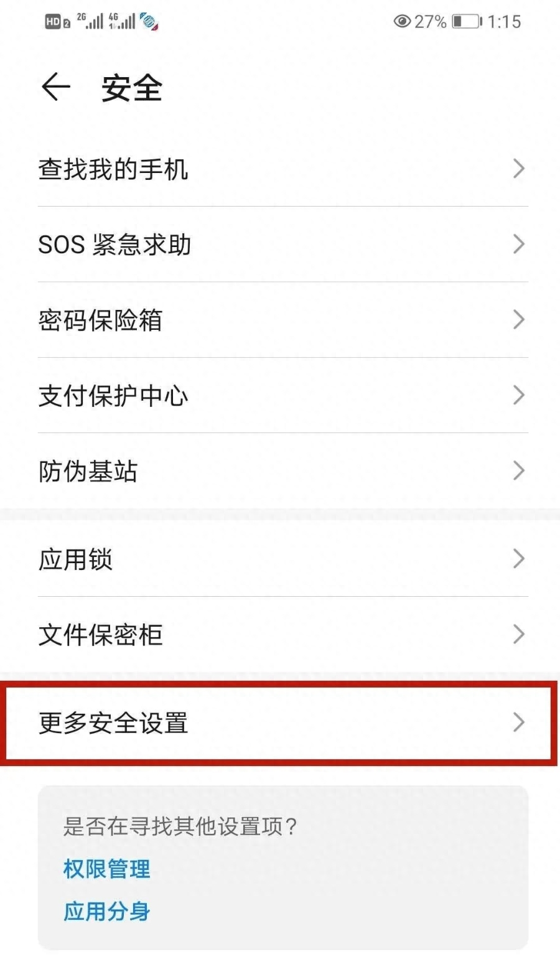Tap the colorful app notification icon

(149, 21)
